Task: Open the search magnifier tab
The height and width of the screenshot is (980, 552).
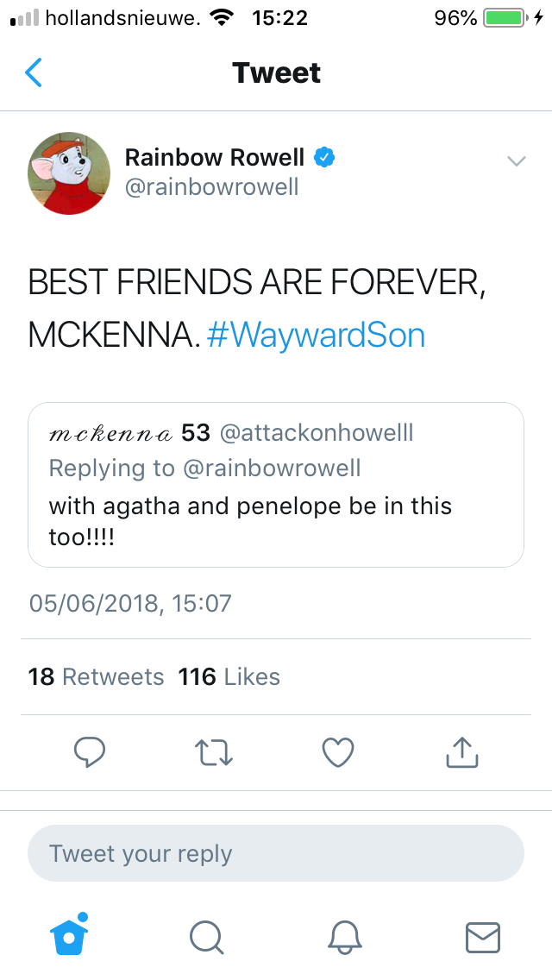Action: point(206,936)
